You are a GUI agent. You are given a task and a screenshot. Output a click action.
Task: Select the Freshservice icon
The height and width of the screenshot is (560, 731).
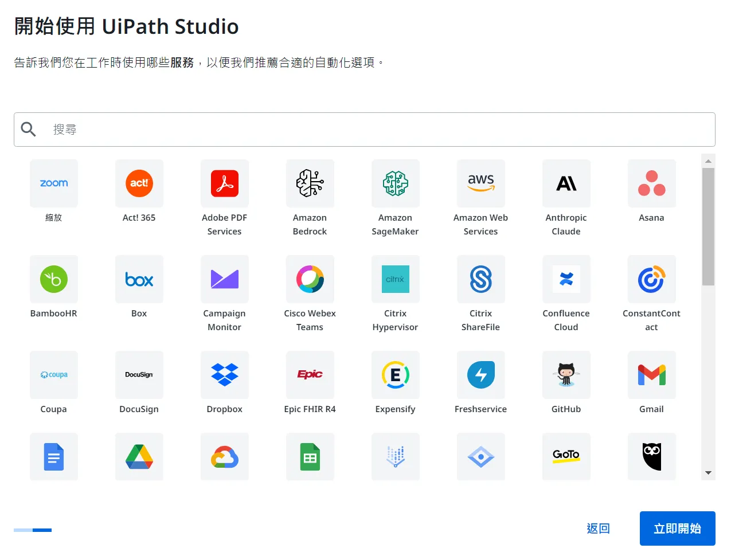[481, 375]
